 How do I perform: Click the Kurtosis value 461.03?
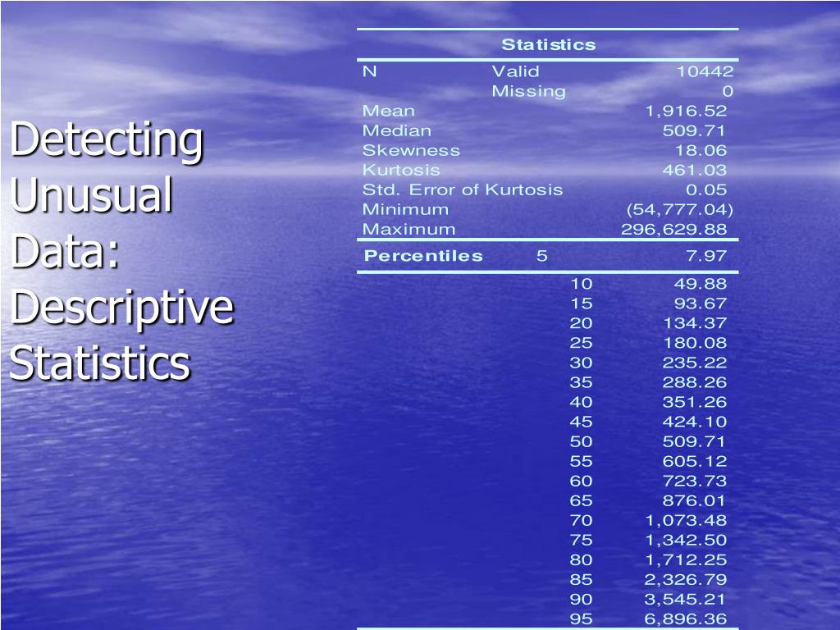[x=695, y=171]
